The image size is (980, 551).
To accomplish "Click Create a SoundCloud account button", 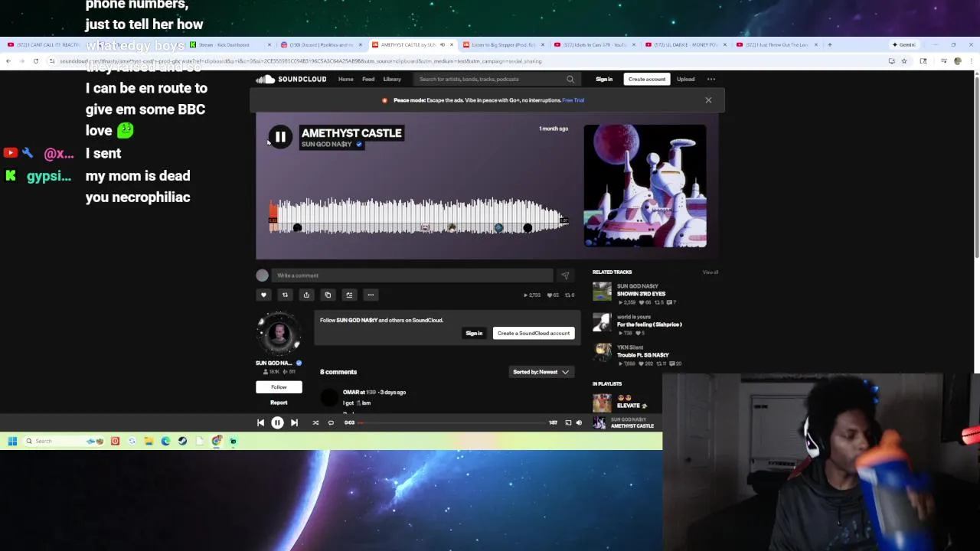I will click(x=534, y=333).
